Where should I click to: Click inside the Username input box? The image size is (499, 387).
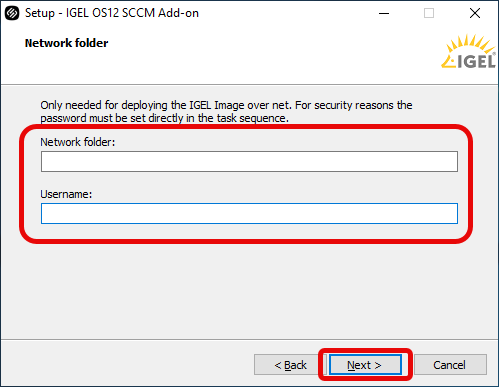tap(249, 213)
